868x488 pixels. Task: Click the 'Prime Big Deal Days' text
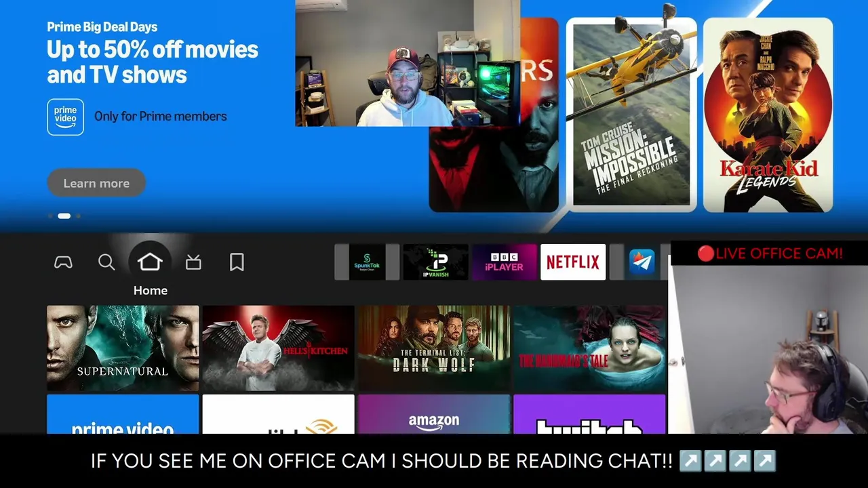coord(102,27)
